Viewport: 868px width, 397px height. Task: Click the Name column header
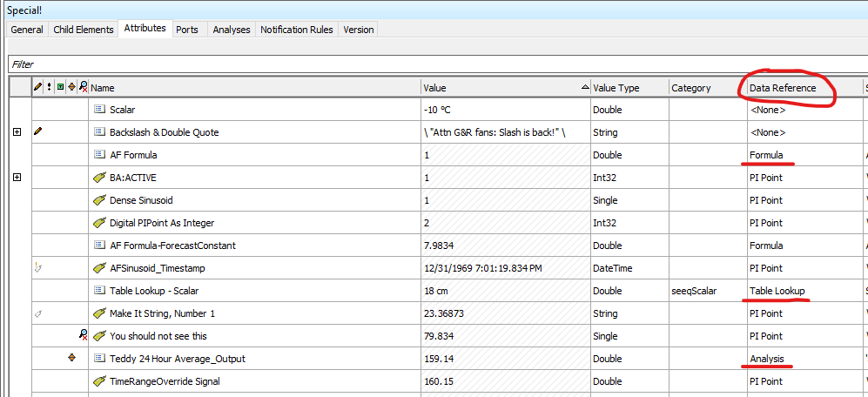click(252, 88)
